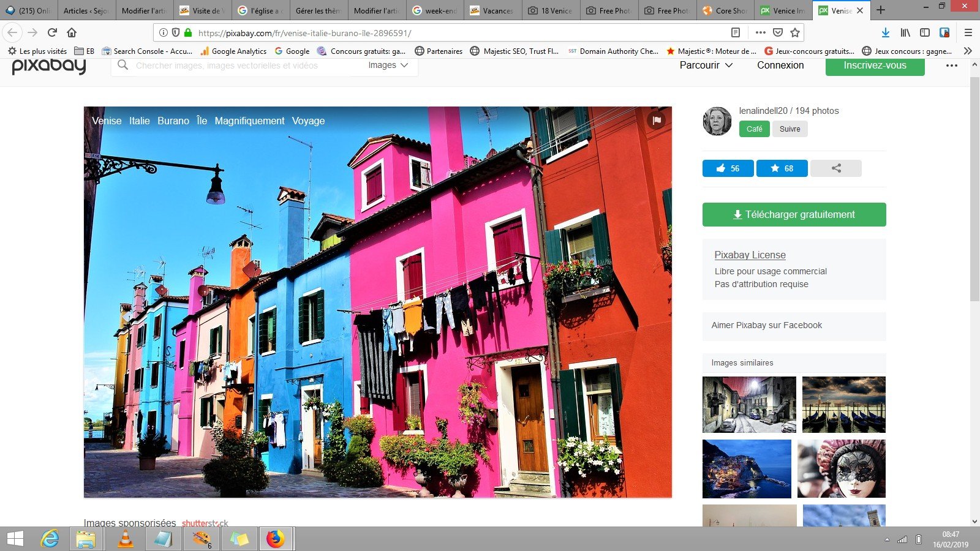This screenshot has width=980, height=551.
Task: Click the share icon button
Action: (x=836, y=168)
